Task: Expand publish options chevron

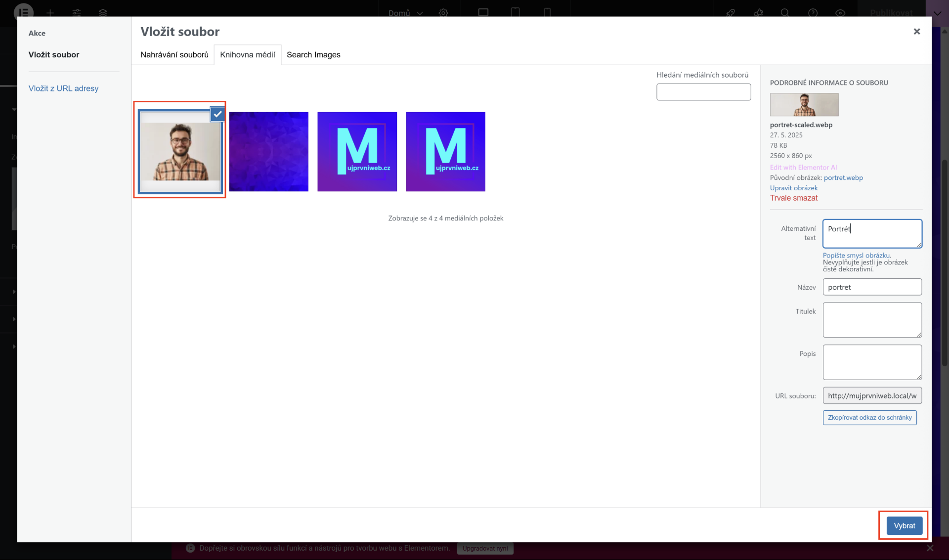Action: click(x=937, y=13)
